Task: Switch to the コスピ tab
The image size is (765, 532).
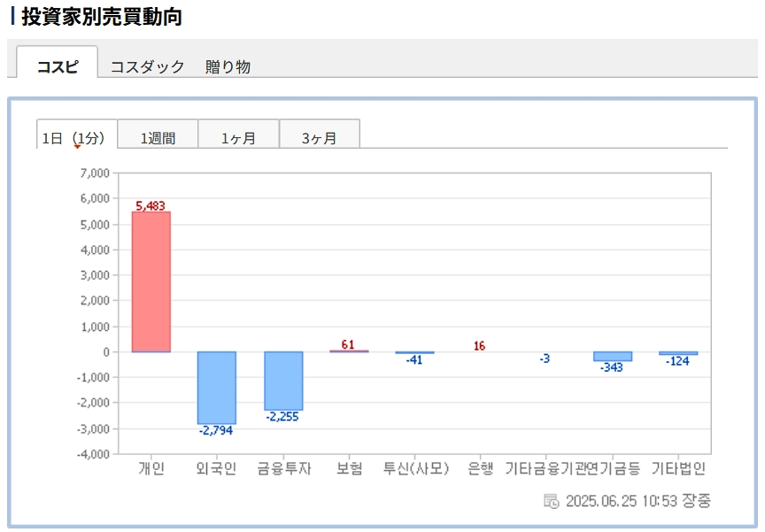Action: pos(58,66)
